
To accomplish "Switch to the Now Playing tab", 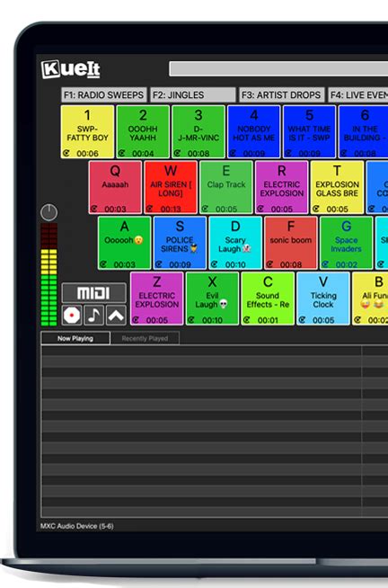I will pos(75,338).
